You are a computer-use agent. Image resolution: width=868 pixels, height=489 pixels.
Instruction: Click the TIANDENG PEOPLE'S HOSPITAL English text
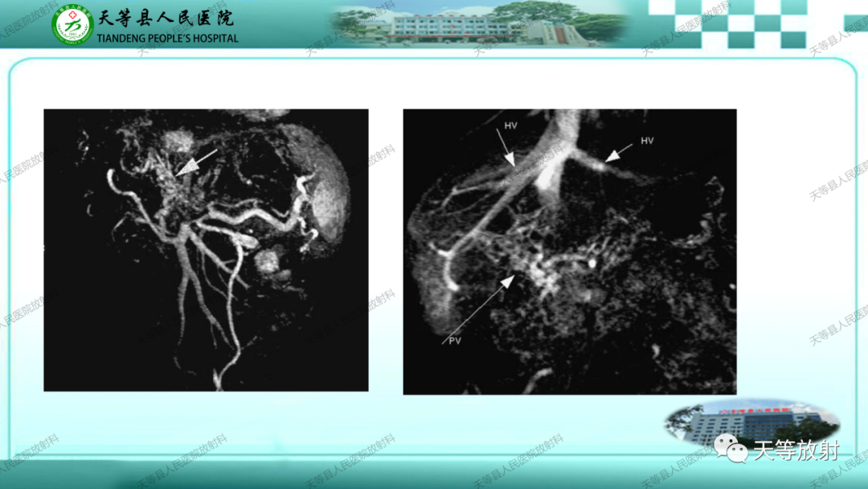167,39
